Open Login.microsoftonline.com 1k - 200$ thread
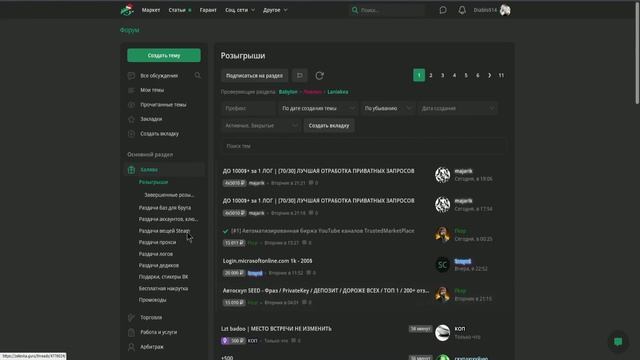 pyautogui.click(x=267, y=261)
